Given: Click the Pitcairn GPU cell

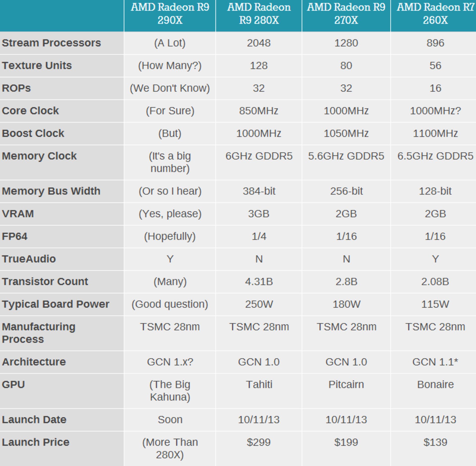Looking at the screenshot, I should [x=346, y=384].
